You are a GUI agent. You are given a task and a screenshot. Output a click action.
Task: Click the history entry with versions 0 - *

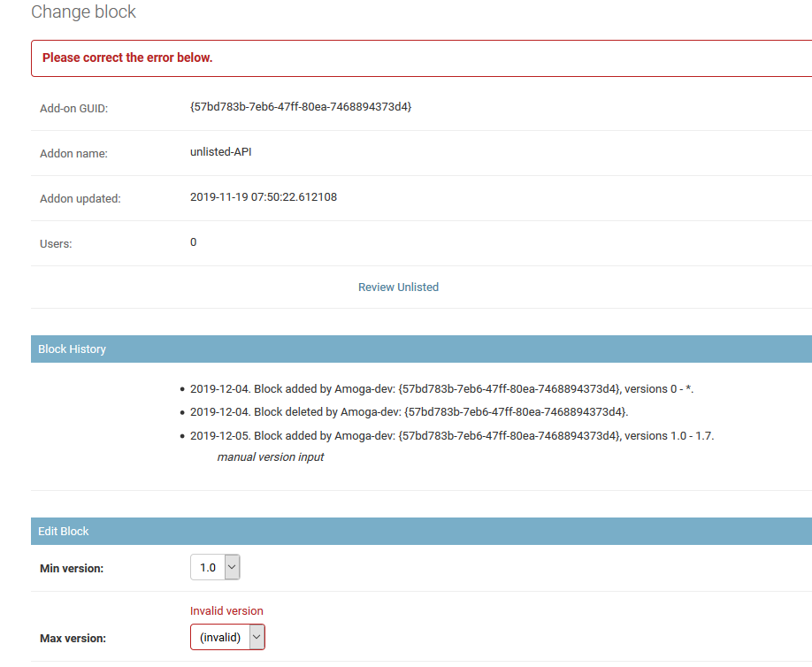pyautogui.click(x=441, y=389)
